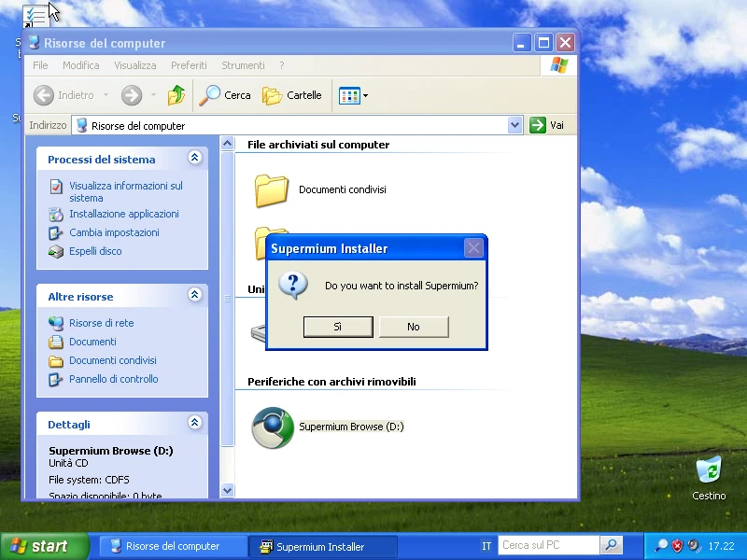
Task: Click the up-one-level folder icon
Action: tap(176, 95)
